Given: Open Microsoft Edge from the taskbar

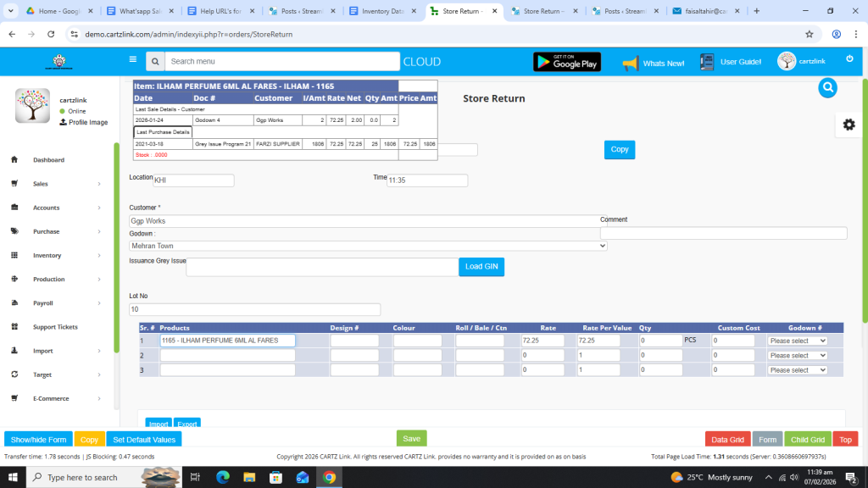Looking at the screenshot, I should click(x=223, y=477).
